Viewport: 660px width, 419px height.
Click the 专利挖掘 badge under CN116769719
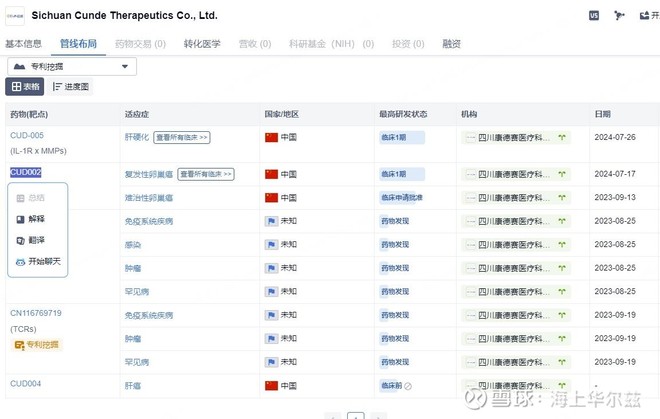(37, 345)
